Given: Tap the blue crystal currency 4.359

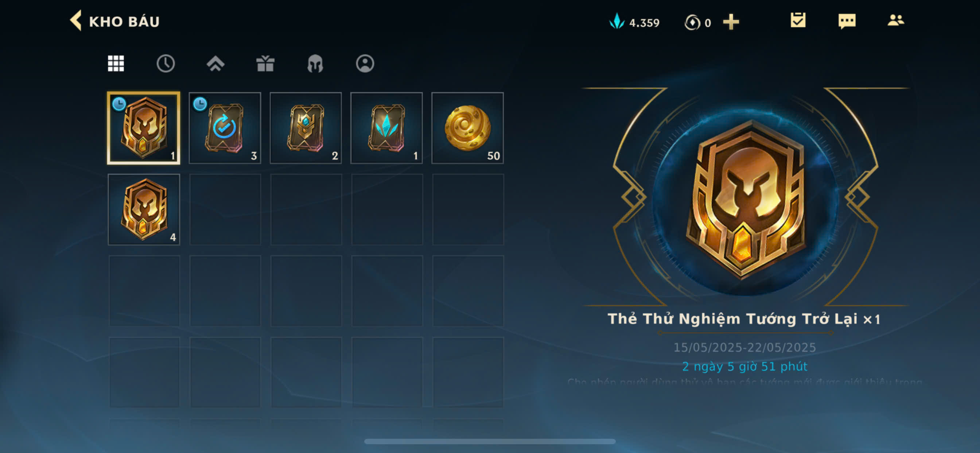Looking at the screenshot, I should 634,22.
